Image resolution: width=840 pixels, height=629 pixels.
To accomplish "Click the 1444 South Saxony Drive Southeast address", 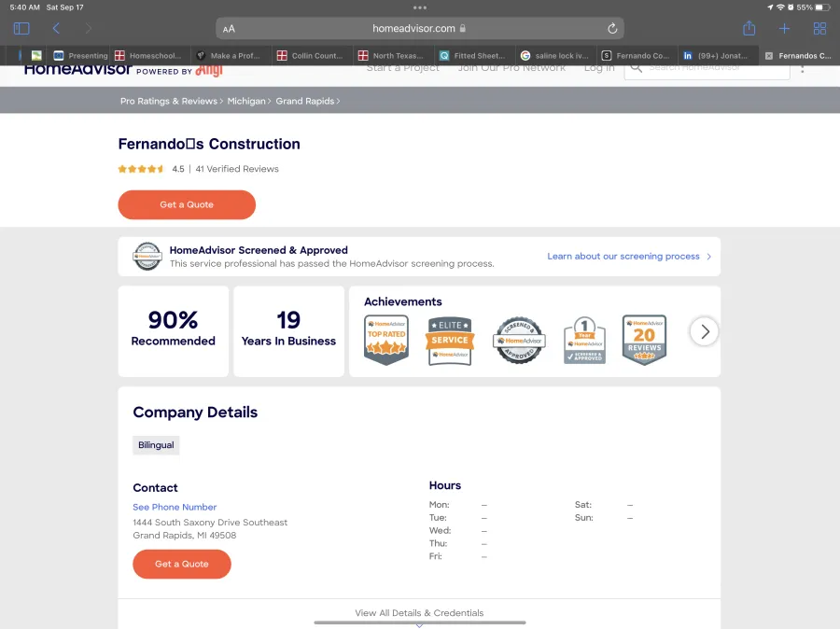I will coord(210,523).
